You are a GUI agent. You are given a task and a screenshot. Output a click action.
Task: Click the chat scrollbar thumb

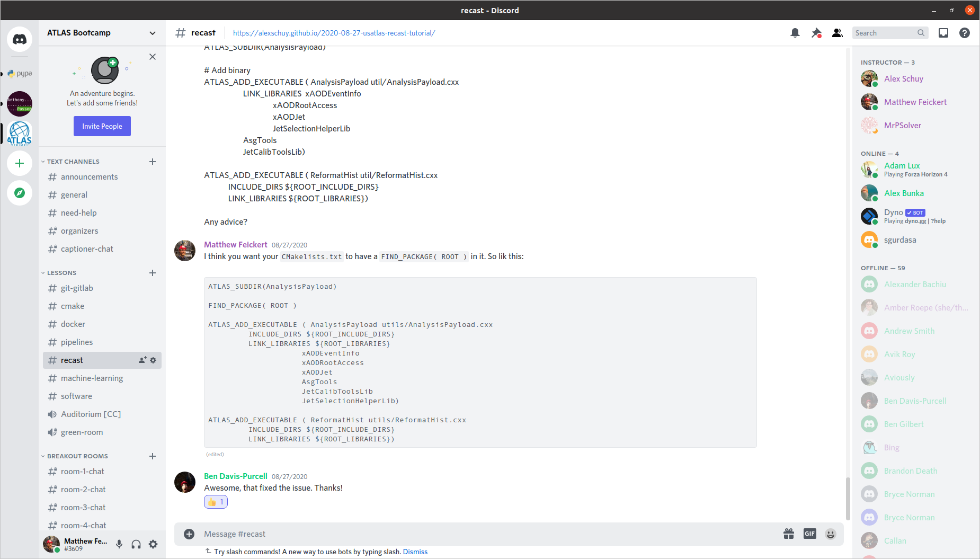pos(848,499)
